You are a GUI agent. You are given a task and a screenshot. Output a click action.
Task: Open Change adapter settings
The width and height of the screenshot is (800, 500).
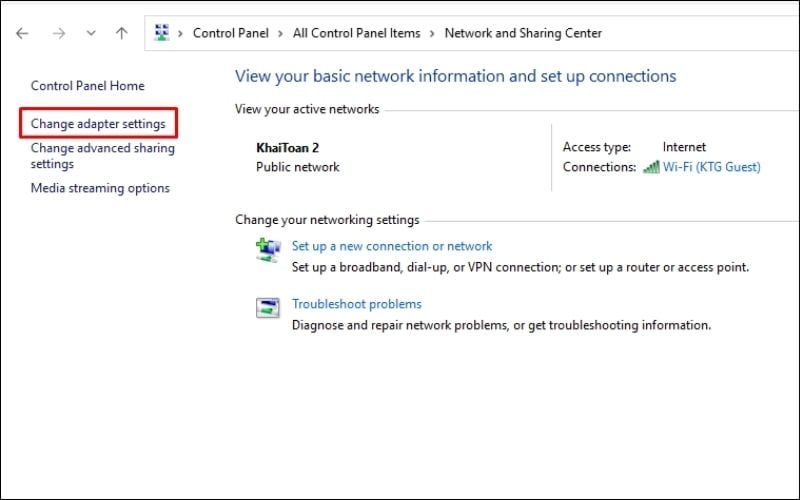click(x=98, y=124)
